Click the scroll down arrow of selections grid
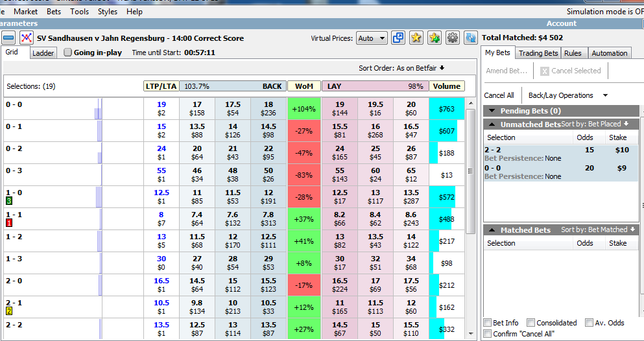 pos(471,334)
